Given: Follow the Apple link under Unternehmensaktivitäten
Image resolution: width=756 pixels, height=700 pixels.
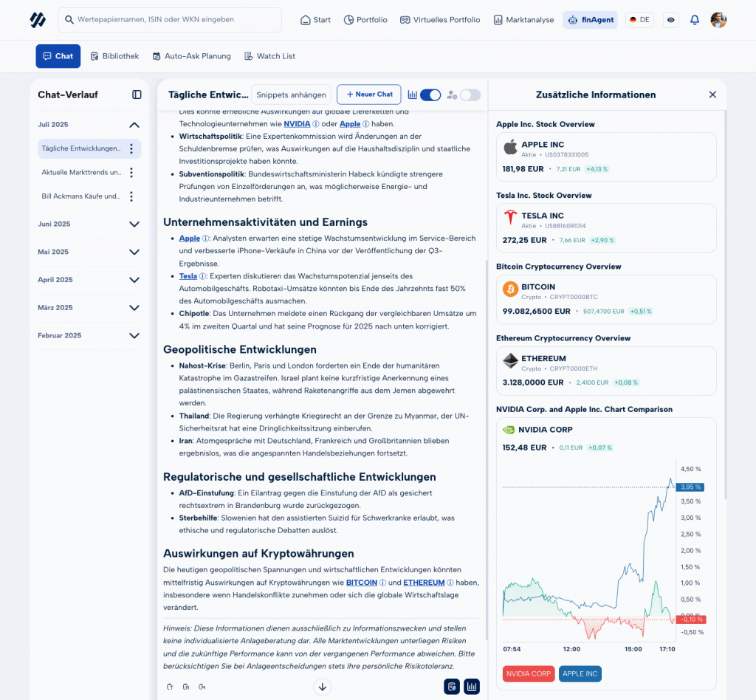Looking at the screenshot, I should tap(190, 239).
